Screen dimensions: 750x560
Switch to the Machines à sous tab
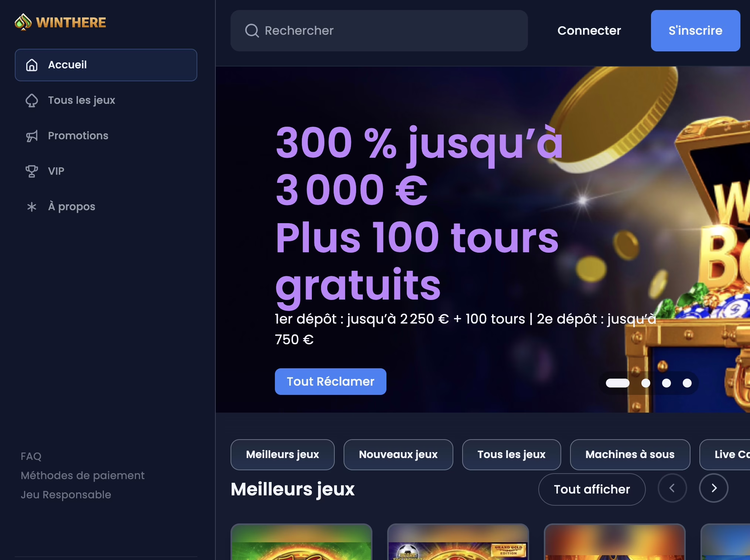(630, 454)
